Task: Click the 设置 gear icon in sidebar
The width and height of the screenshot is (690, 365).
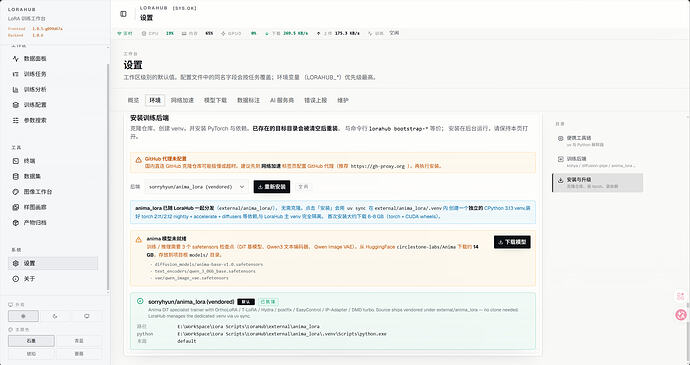Action: 16,263
